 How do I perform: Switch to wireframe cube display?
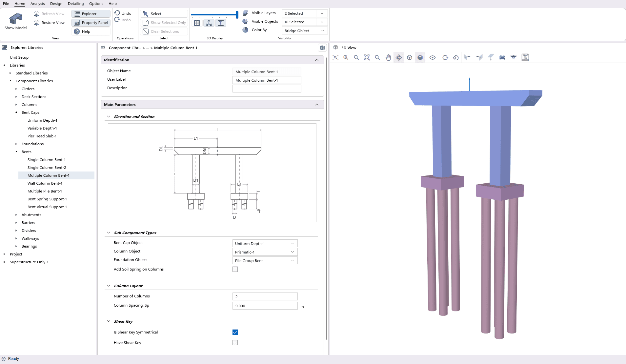(x=410, y=58)
